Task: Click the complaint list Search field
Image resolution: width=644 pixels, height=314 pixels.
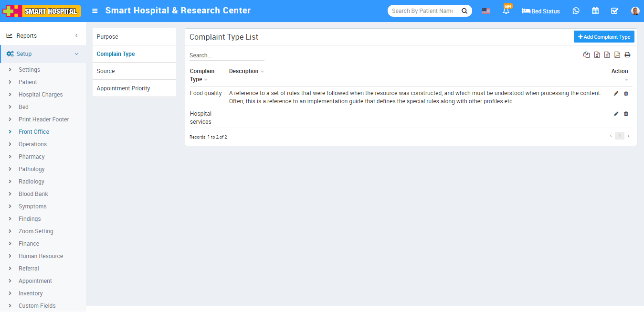Action: point(226,55)
